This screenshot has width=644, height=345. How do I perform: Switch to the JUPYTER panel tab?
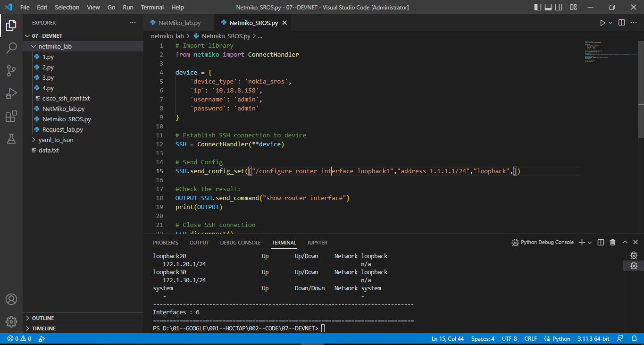click(x=317, y=243)
